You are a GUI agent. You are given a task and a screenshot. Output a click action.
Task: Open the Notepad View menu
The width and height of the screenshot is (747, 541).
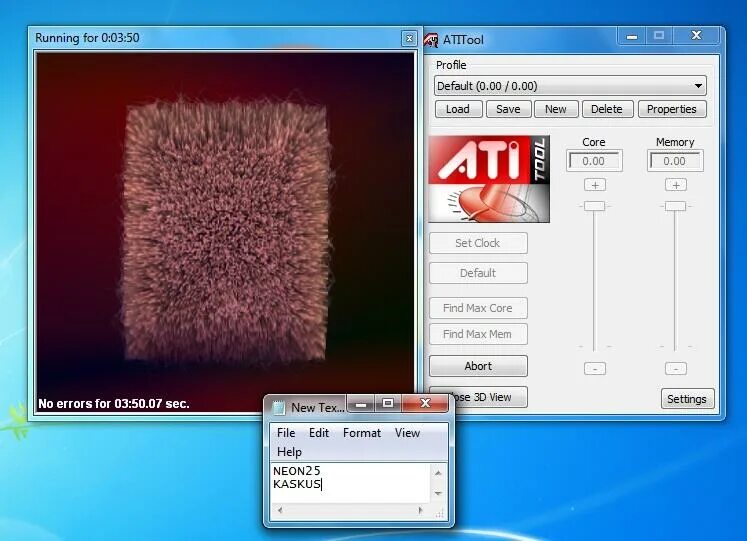[x=408, y=433]
